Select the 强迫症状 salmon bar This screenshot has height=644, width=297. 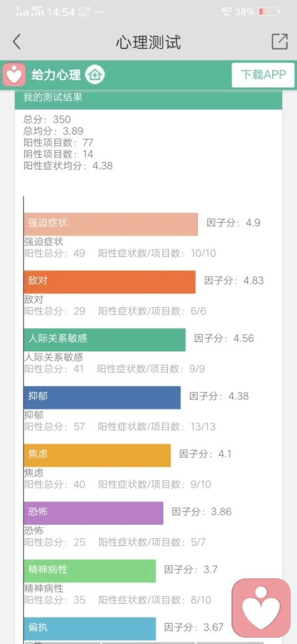pyautogui.click(x=111, y=224)
